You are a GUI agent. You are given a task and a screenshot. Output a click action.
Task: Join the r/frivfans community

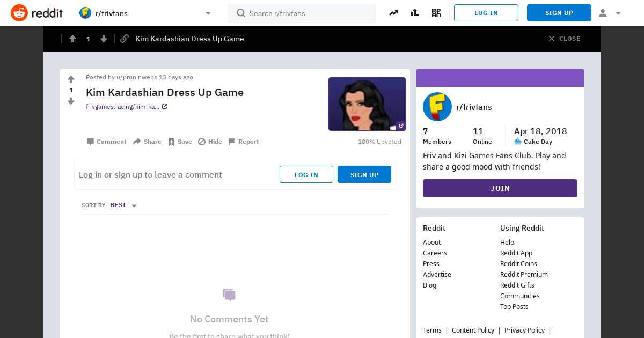(x=500, y=188)
